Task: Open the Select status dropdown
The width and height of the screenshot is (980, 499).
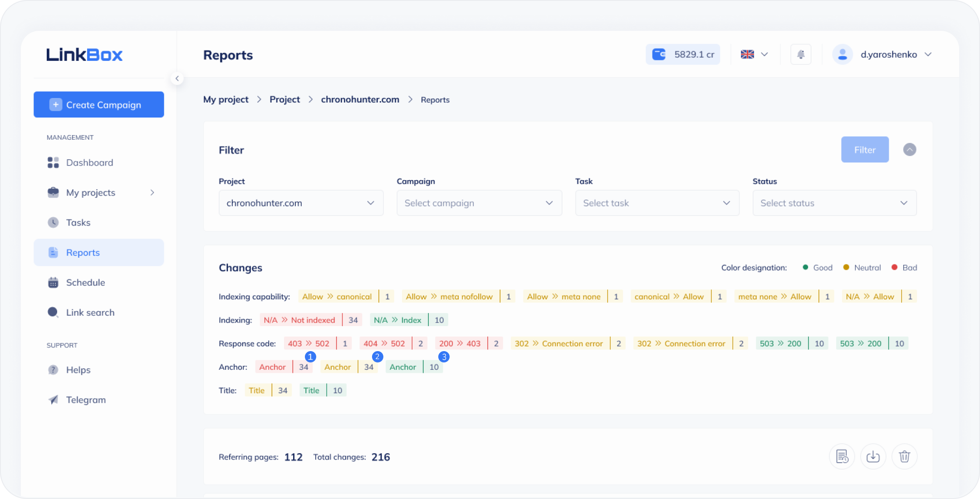Action: (x=835, y=203)
